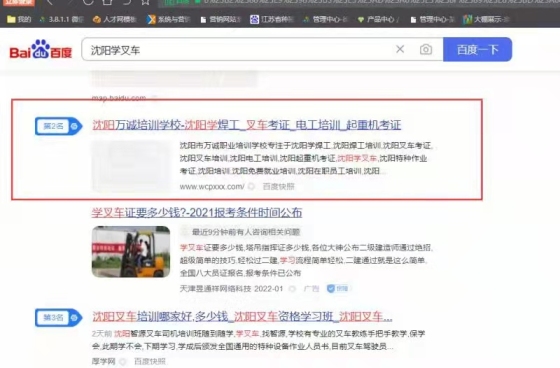Click the Baidu logo
Screen dimensions: 560x368
point(41,49)
